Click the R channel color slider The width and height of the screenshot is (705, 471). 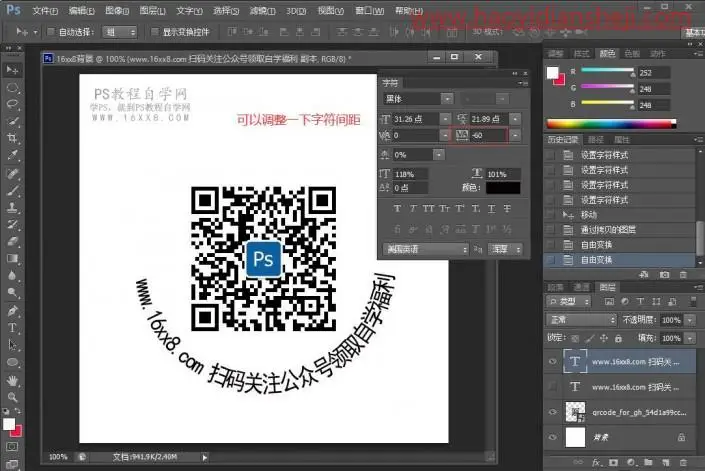click(607, 70)
